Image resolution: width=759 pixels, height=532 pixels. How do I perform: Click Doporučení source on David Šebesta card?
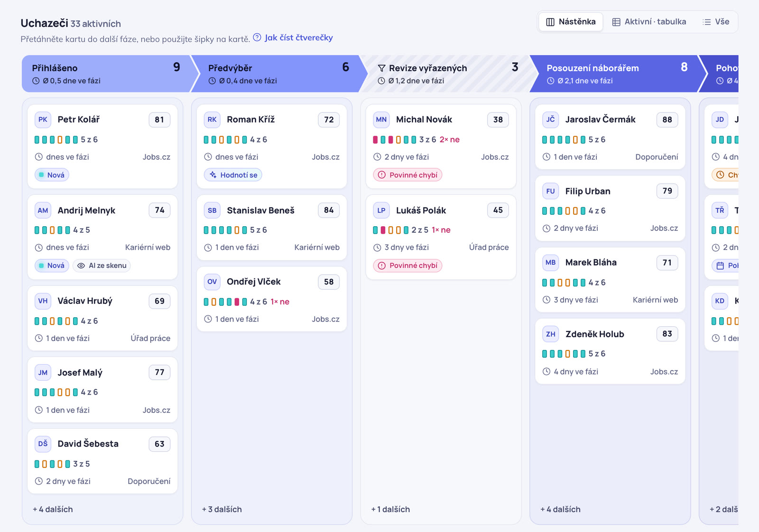tap(149, 481)
